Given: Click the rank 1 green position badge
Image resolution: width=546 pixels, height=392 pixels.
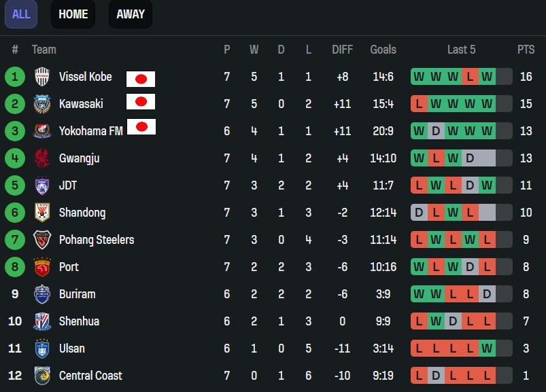Looking at the screenshot, I should point(15,77).
